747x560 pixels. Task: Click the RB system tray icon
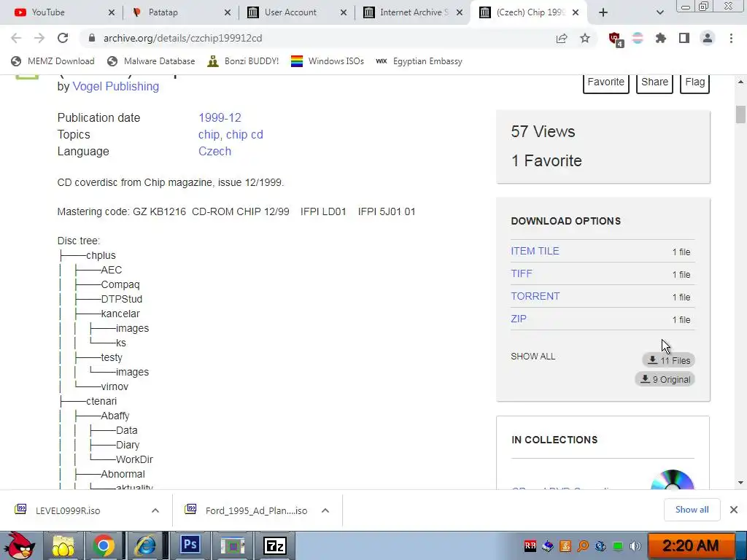pyautogui.click(x=530, y=545)
